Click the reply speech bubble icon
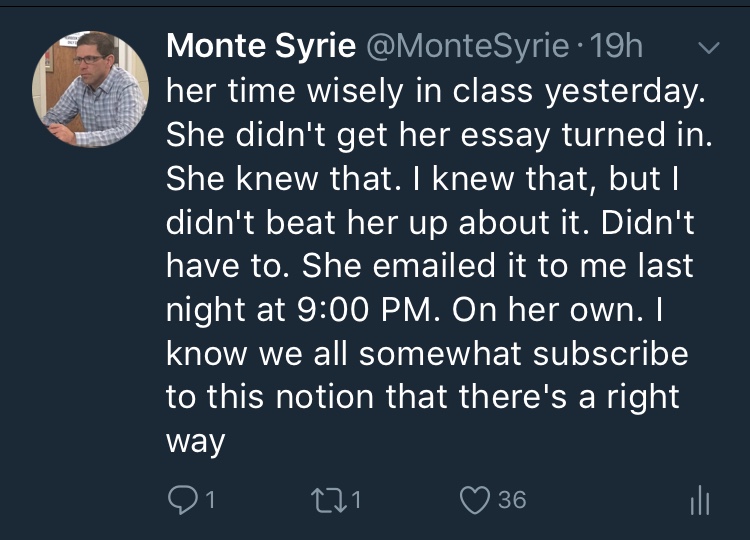This screenshot has width=750, height=540. tap(180, 499)
